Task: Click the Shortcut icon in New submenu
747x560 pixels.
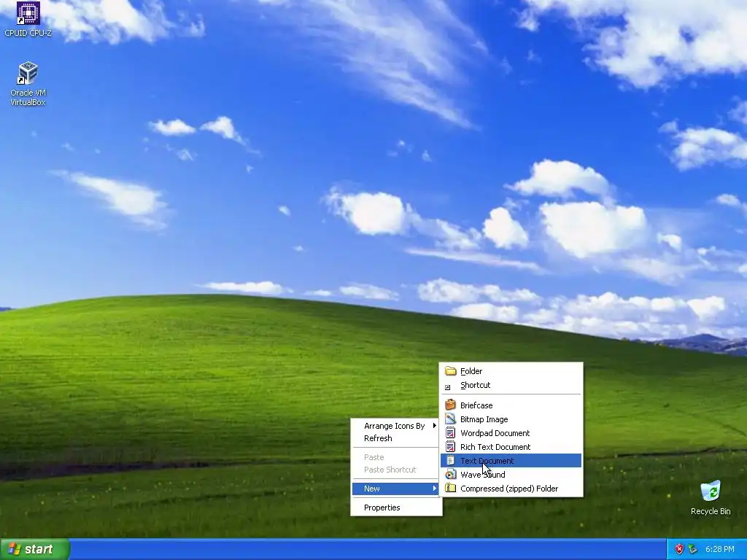Action: [x=448, y=387]
